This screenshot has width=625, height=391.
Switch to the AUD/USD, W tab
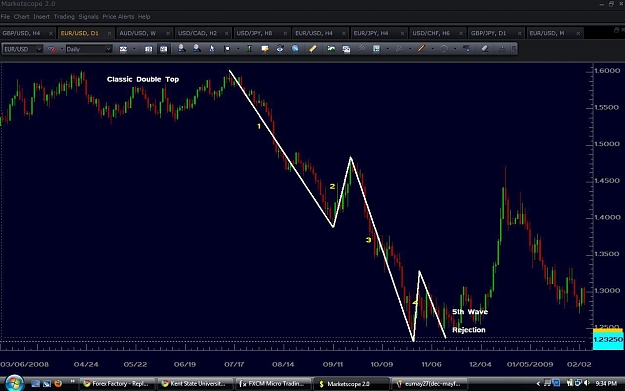click(145, 33)
